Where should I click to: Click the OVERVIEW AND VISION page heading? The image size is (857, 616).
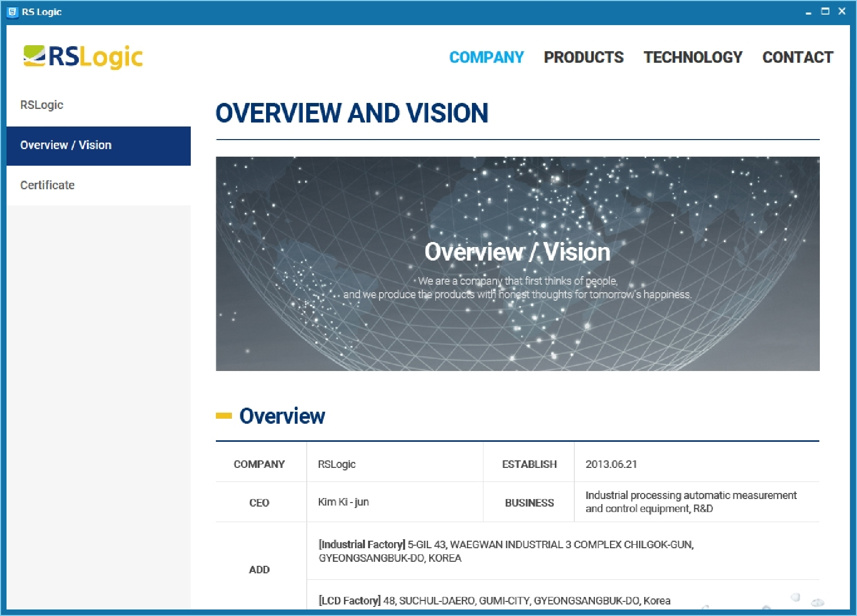pos(351,113)
